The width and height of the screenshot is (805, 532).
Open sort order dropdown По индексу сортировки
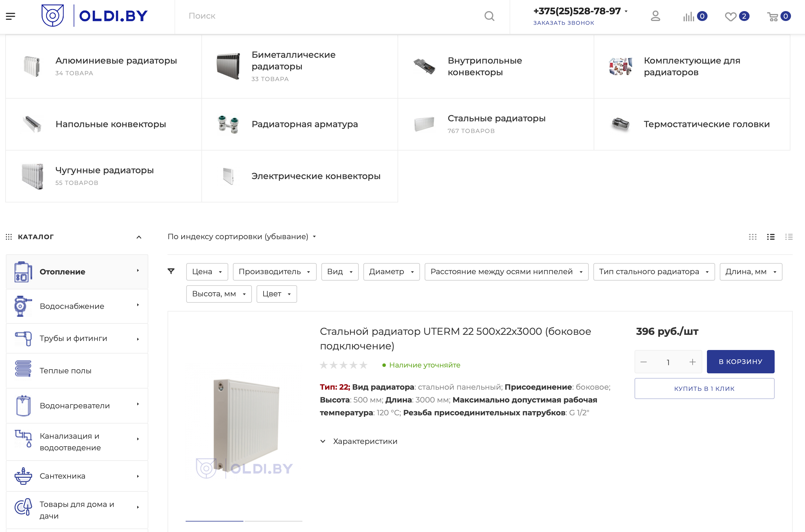241,237
